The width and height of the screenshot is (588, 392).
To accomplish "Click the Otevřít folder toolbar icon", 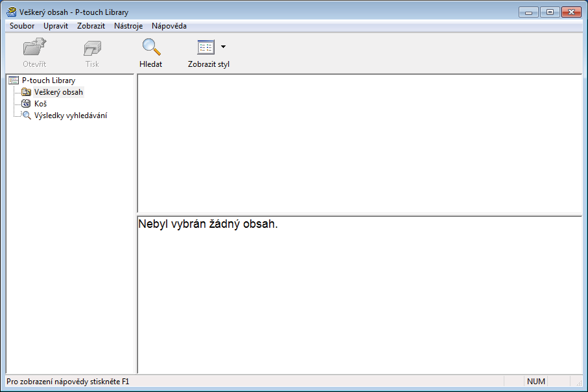I will click(34, 47).
